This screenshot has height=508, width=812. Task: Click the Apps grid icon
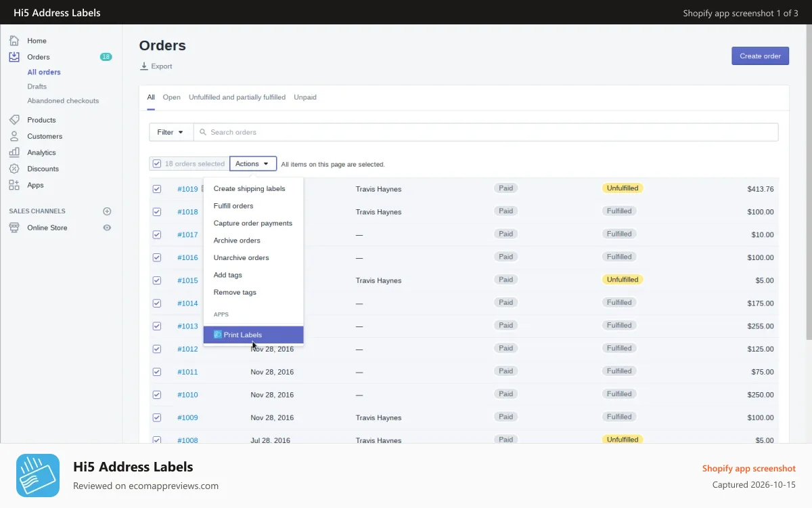tap(14, 185)
